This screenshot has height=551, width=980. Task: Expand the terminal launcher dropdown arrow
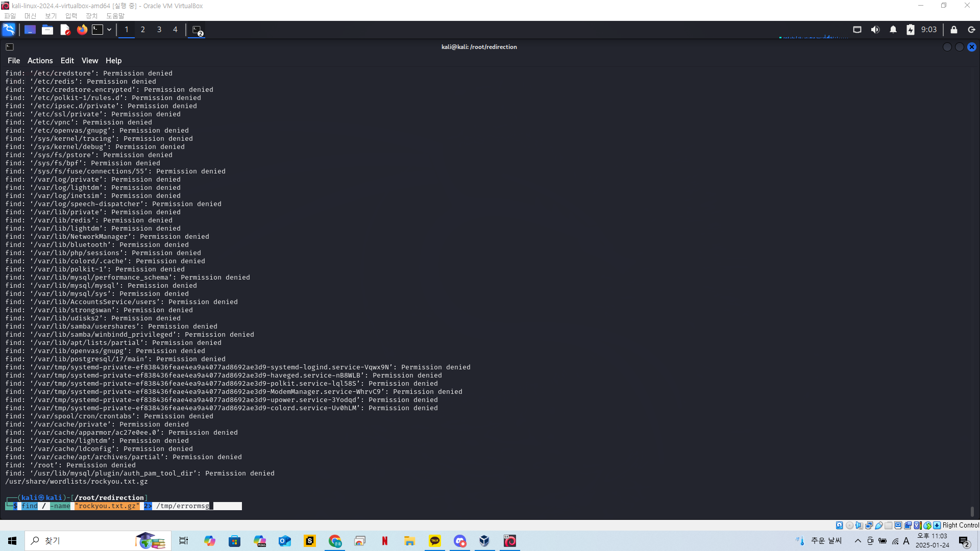click(109, 30)
